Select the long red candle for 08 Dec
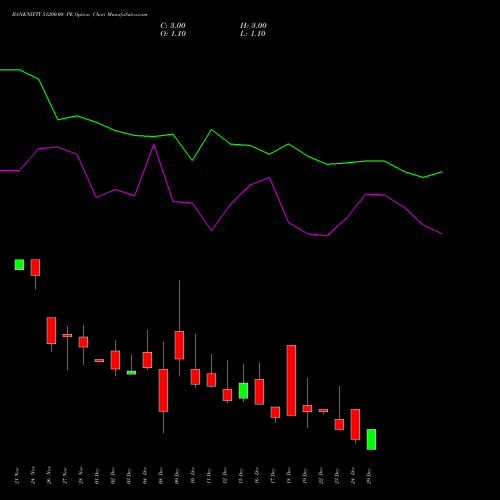The image size is (500, 500). click(x=163, y=390)
